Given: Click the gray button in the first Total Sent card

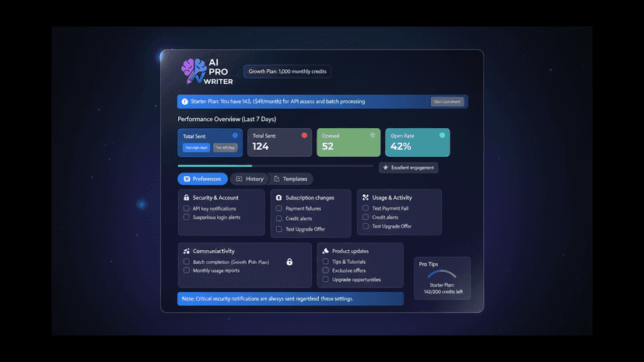Looking at the screenshot, I should tap(225, 148).
